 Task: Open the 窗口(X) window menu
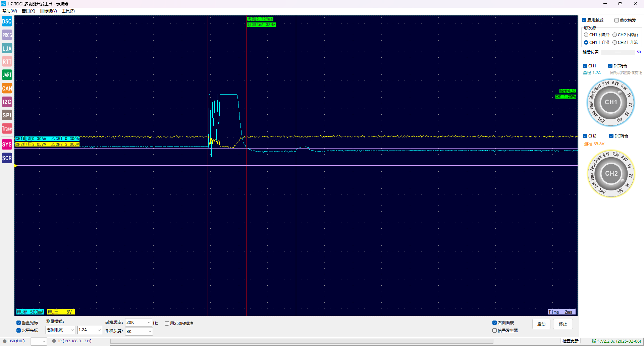29,11
